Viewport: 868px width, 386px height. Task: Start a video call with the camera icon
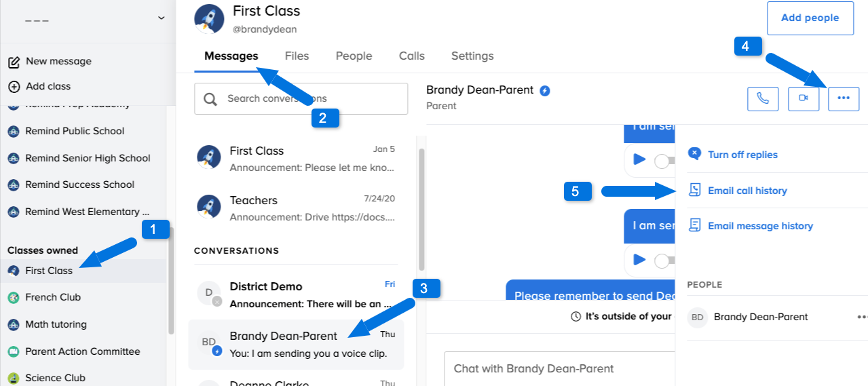click(x=804, y=98)
